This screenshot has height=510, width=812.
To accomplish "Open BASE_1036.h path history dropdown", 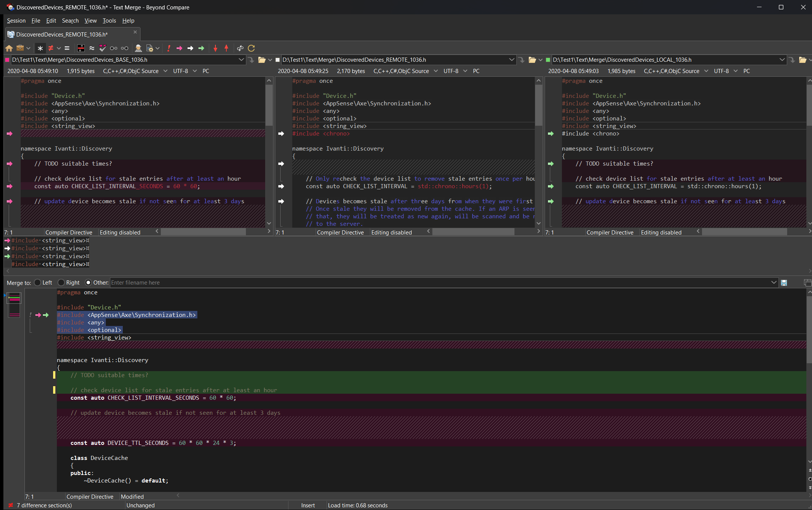I will point(241,59).
